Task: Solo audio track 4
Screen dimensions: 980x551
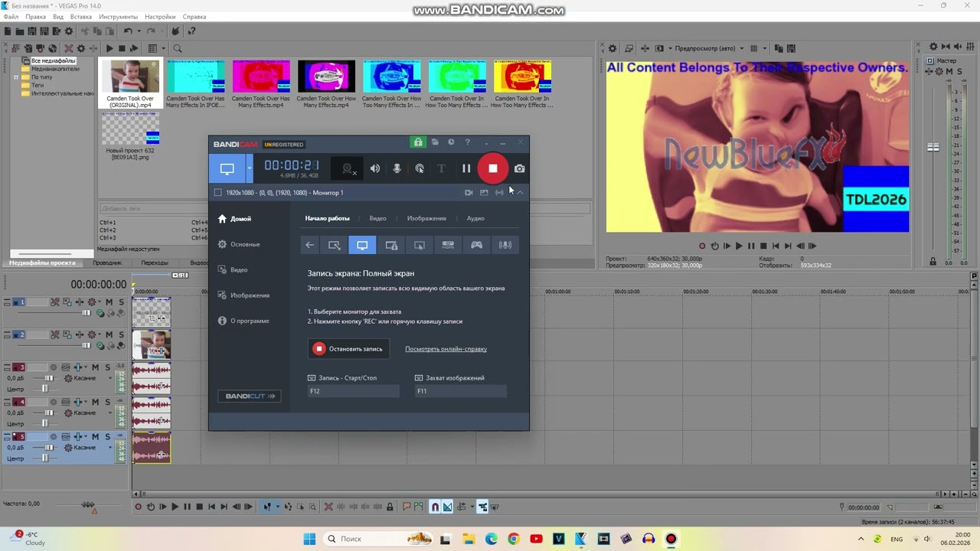Action: (x=107, y=402)
